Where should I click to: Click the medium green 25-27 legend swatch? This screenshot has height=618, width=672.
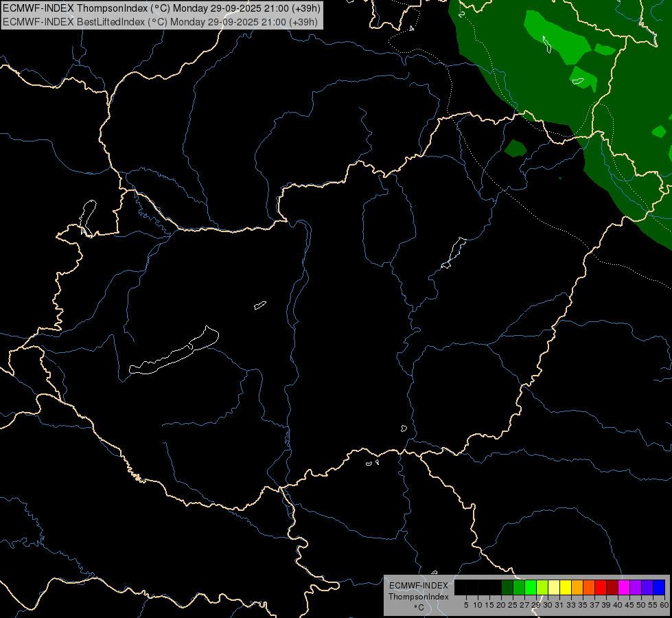click(x=519, y=587)
